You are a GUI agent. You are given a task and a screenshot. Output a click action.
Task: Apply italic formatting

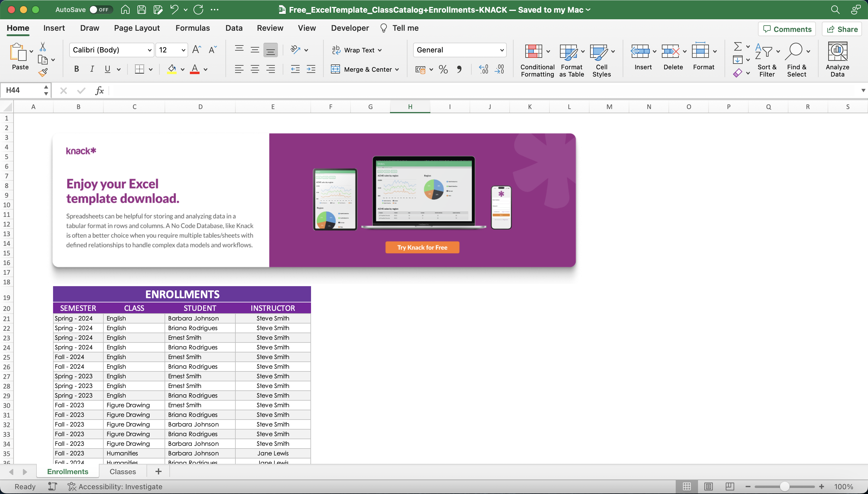coord(92,69)
